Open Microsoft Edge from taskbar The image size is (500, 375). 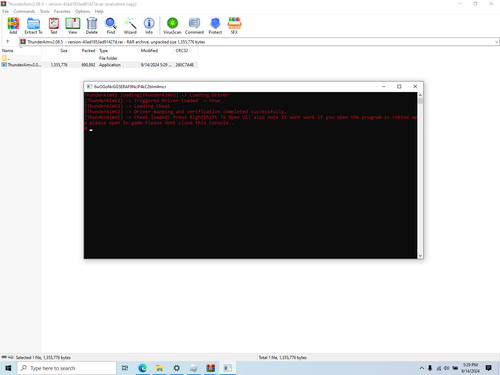[x=143, y=368]
